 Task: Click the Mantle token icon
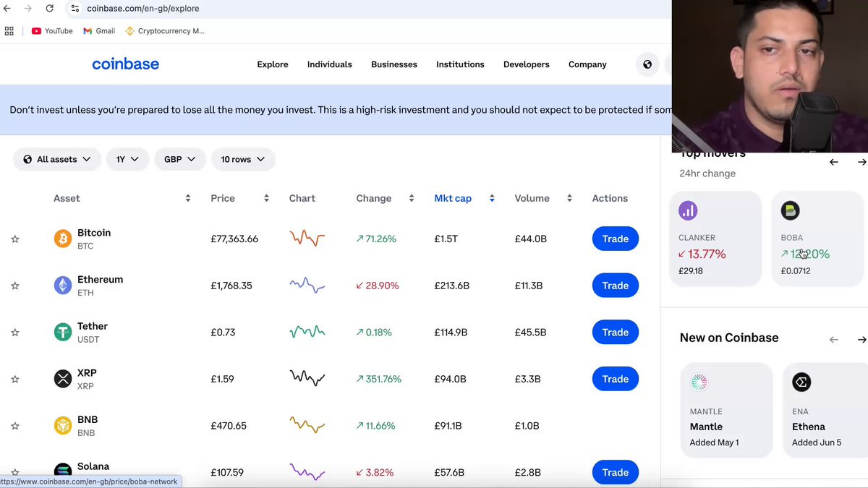[x=699, y=382]
